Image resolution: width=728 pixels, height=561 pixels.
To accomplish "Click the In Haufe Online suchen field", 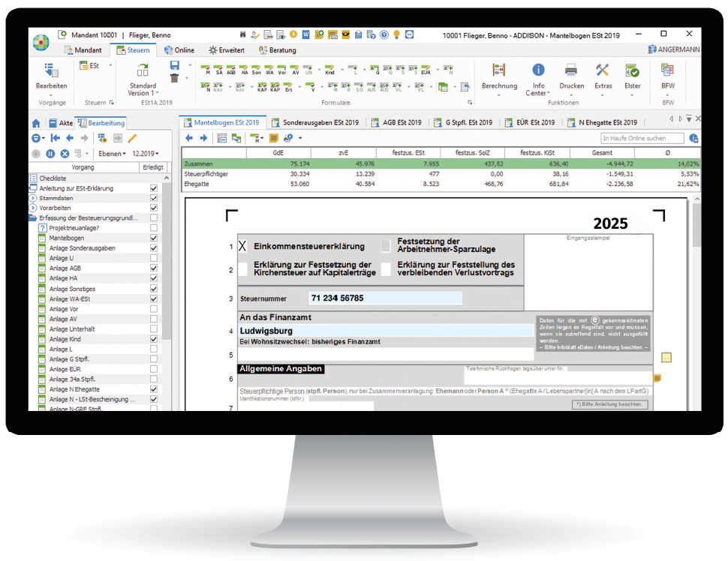I will pyautogui.click(x=642, y=138).
